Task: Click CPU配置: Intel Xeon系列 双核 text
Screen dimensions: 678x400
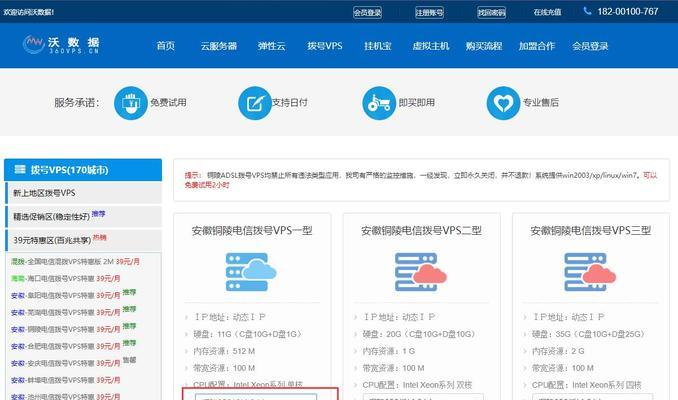Action: click(x=417, y=385)
